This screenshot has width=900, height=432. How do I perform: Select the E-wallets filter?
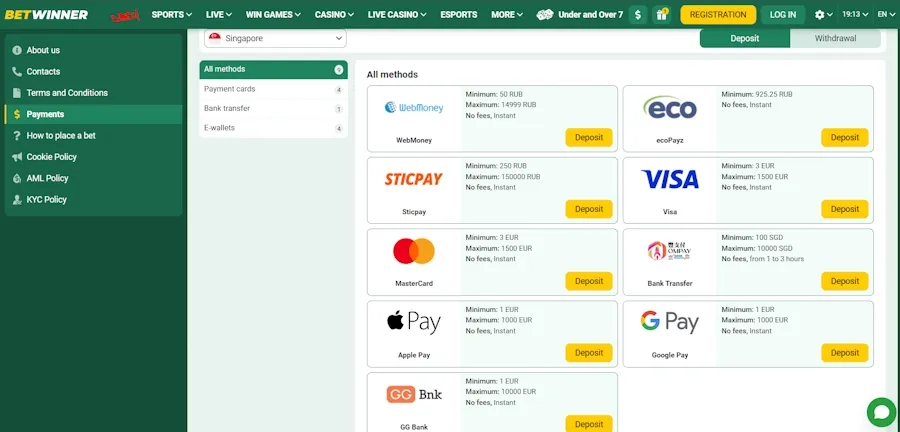point(273,128)
